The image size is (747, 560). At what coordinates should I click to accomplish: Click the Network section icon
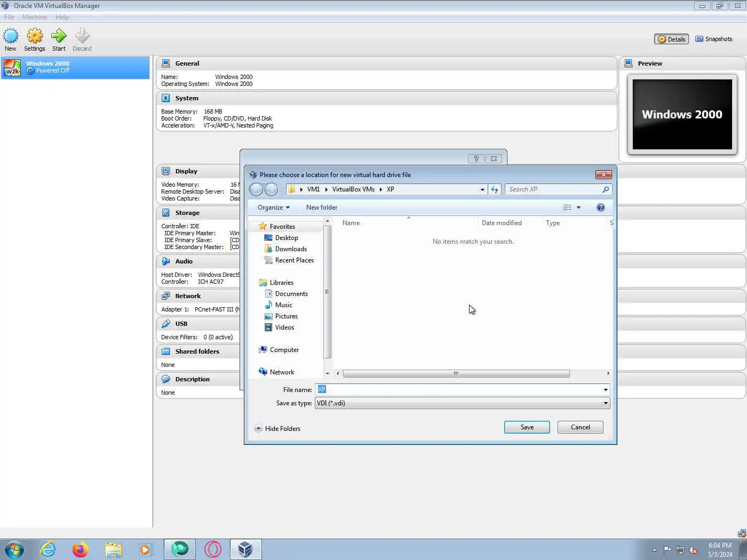pyautogui.click(x=166, y=296)
